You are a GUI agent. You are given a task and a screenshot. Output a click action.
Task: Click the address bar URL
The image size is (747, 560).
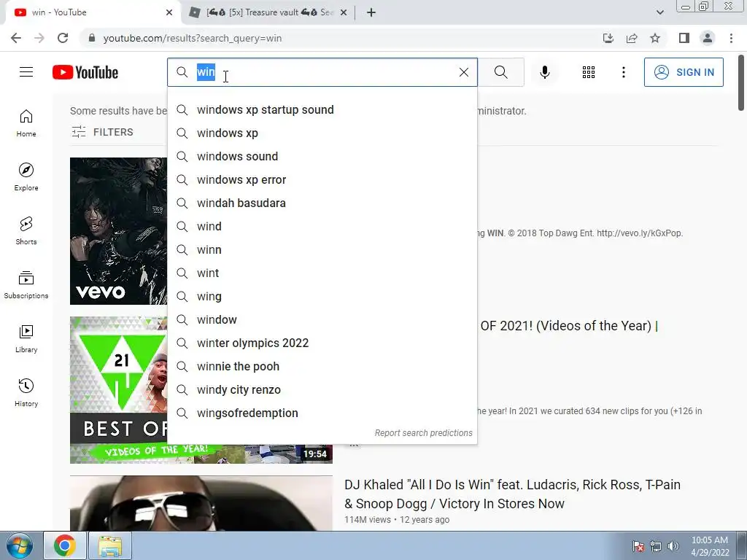(193, 38)
